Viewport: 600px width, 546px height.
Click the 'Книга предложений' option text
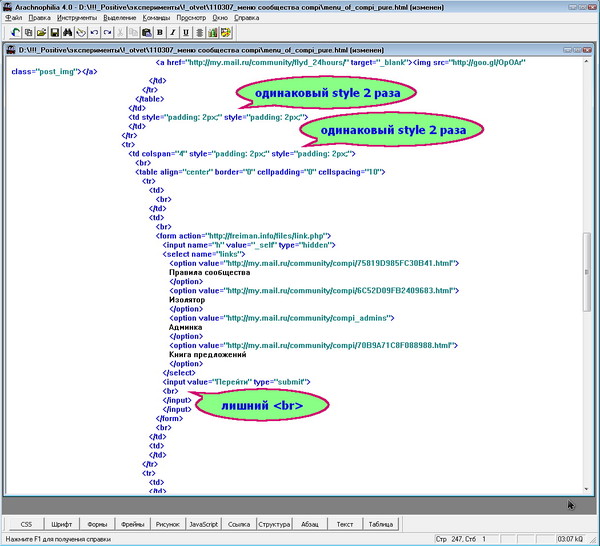[207, 355]
